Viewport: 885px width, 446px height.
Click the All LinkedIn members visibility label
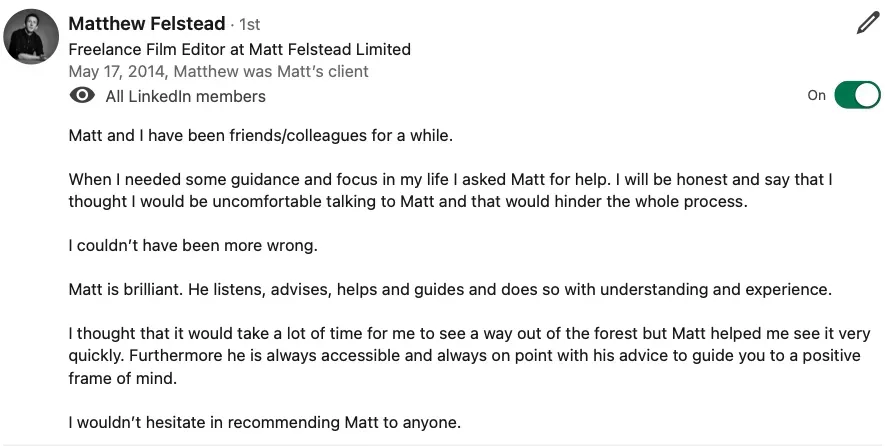(186, 97)
